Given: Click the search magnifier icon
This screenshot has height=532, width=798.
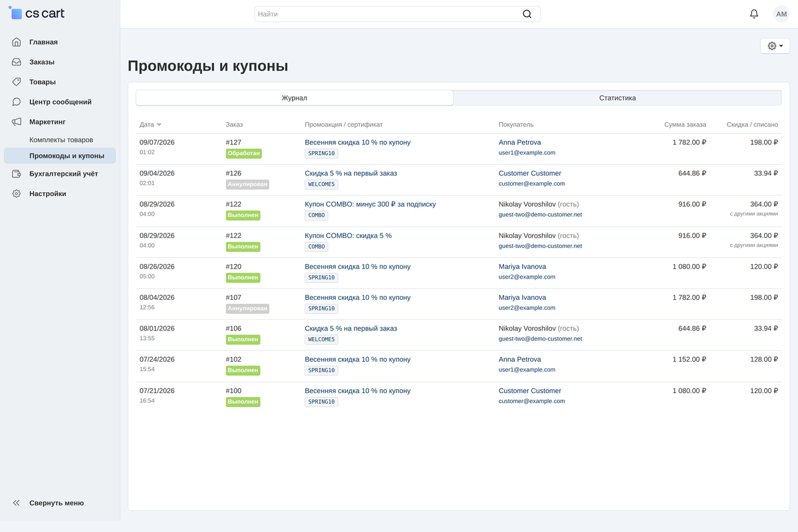Looking at the screenshot, I should (x=527, y=14).
